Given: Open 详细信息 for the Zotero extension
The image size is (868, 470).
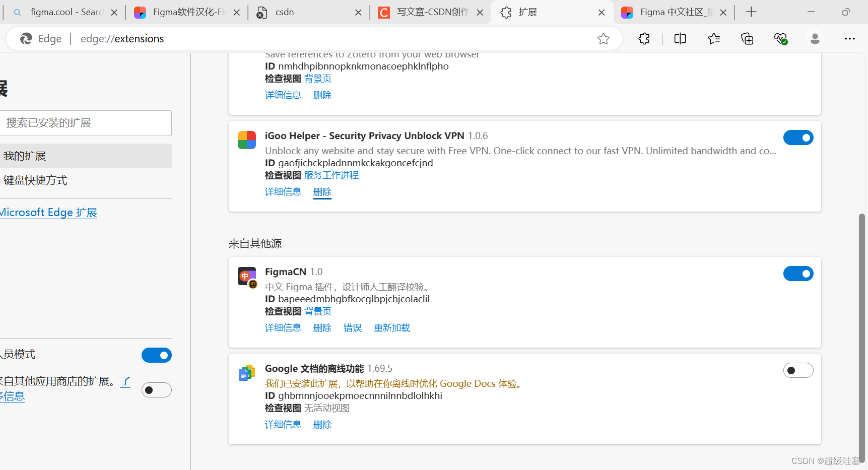Looking at the screenshot, I should [x=283, y=95].
